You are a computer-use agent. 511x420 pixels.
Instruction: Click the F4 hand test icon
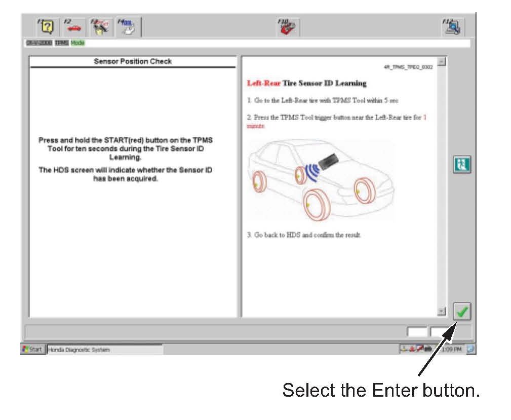tap(128, 27)
